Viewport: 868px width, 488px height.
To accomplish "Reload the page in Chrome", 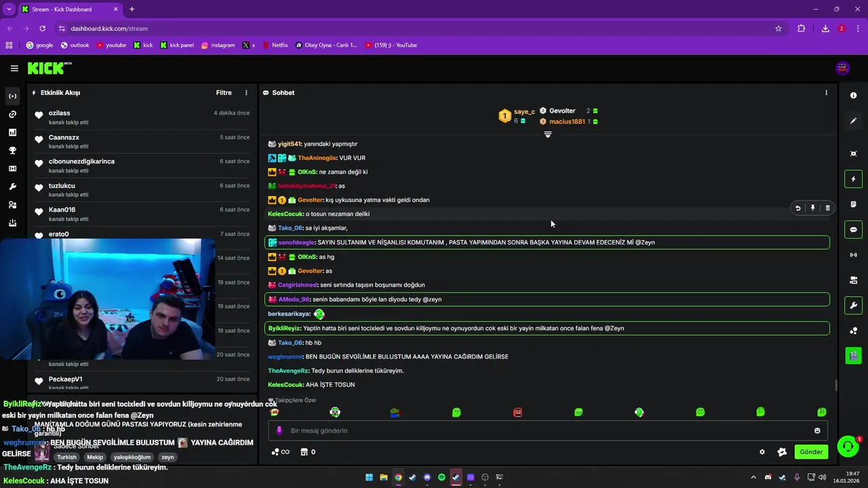I will coord(42,28).
